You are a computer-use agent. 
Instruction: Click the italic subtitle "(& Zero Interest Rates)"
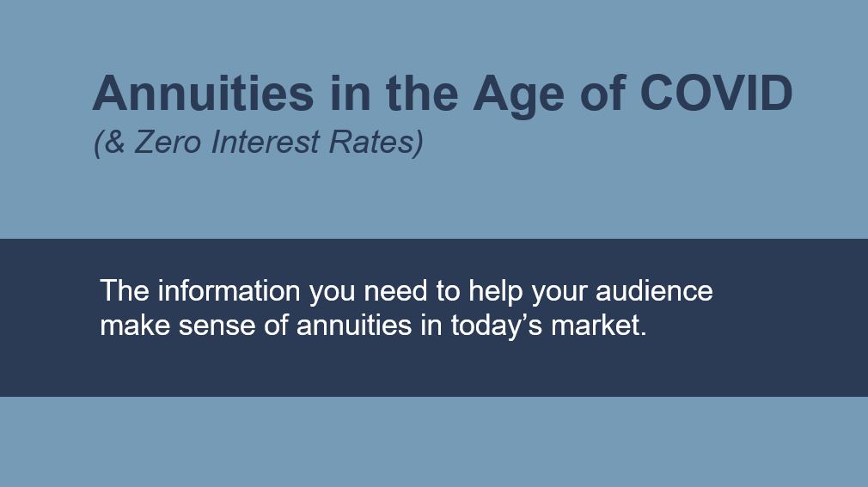tap(259, 143)
